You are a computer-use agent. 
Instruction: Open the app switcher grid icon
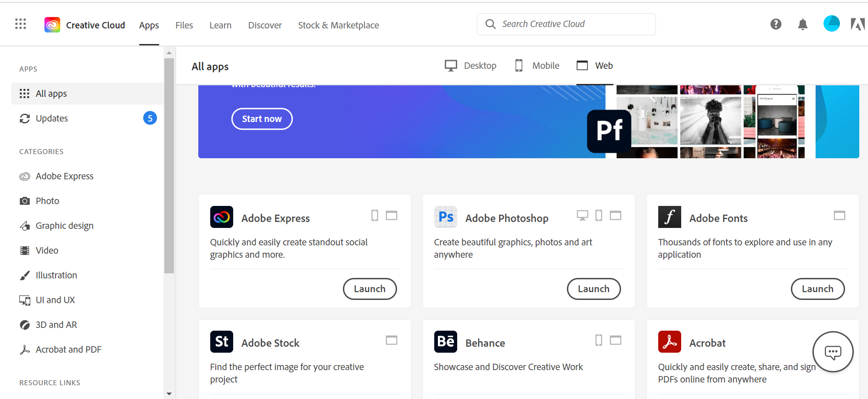[21, 24]
